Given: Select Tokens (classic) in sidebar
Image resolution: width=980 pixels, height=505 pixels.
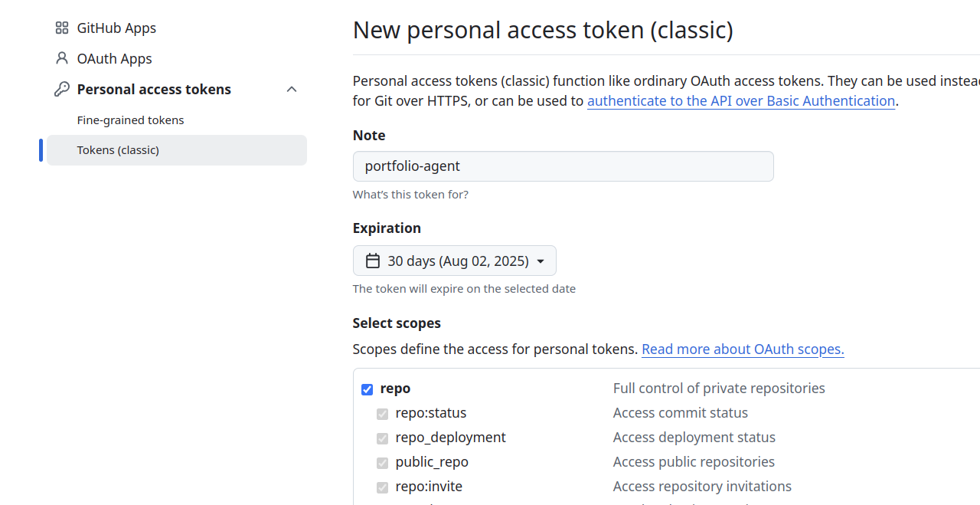Looking at the screenshot, I should (x=118, y=150).
